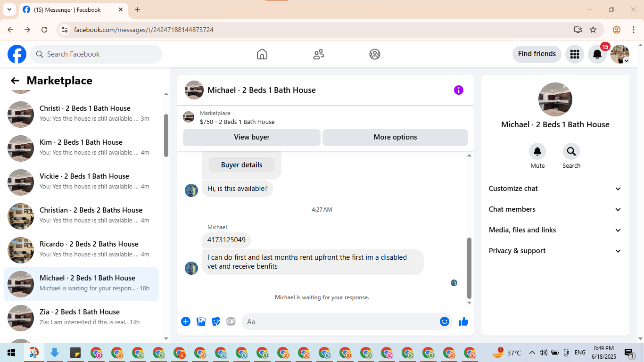Open yellow sticky notes taskbar app
Image resolution: width=644 pixels, height=362 pixels.
click(75, 353)
